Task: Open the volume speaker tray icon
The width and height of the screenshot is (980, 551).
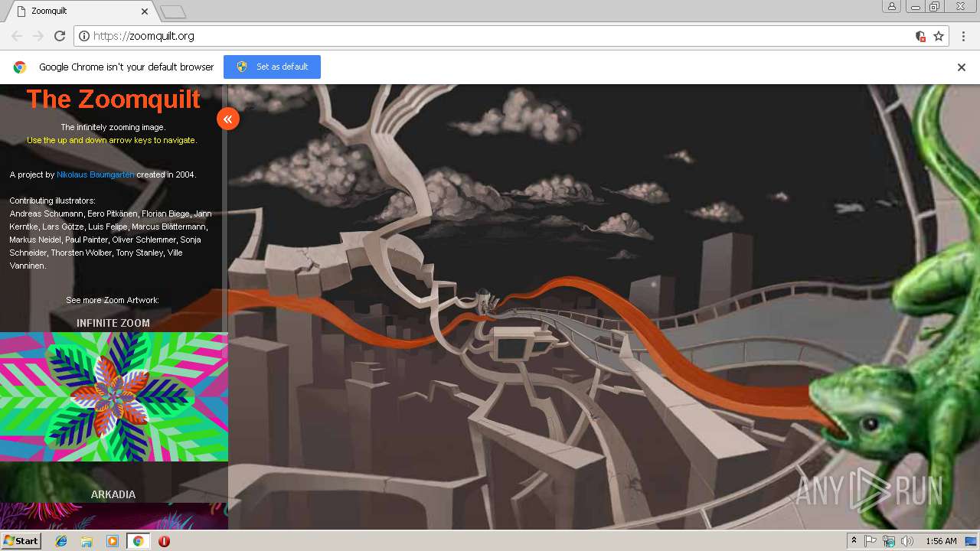Action: 907,541
